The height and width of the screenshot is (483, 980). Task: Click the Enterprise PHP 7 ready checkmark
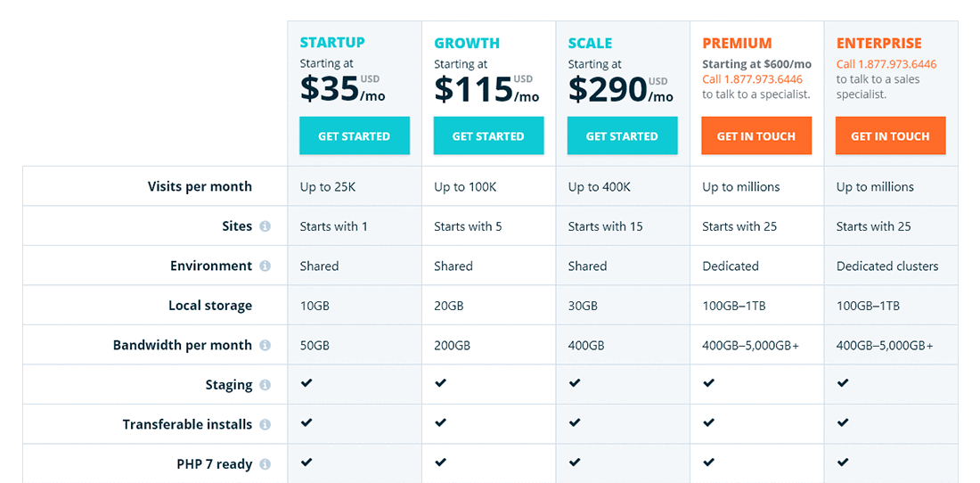(843, 463)
